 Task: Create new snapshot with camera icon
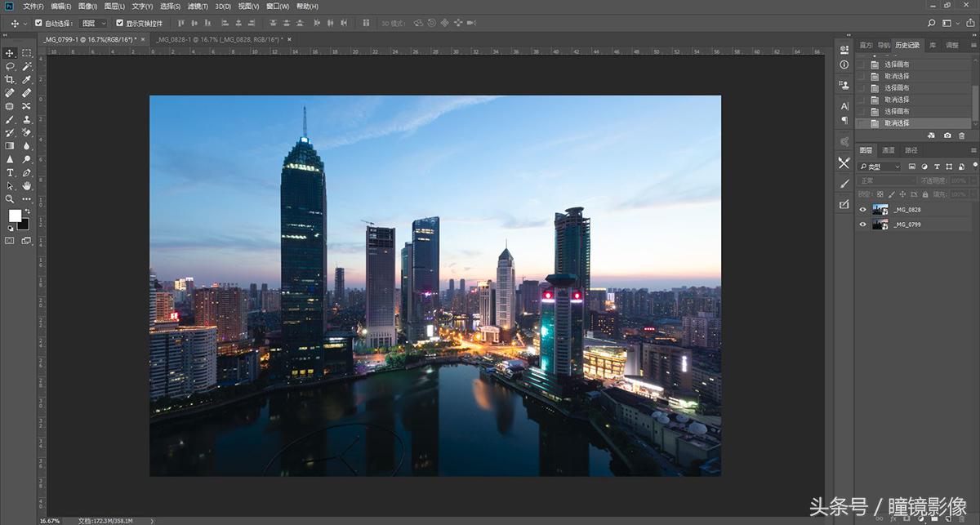coord(947,136)
